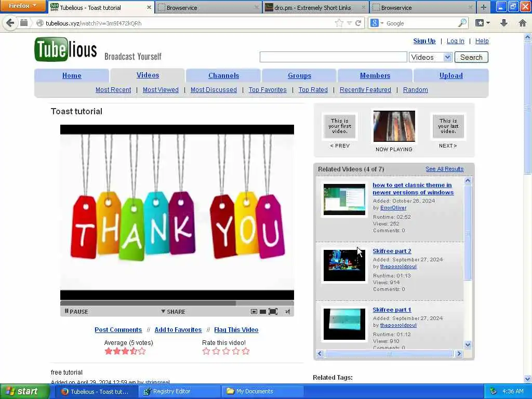Click the Google search magnifier icon
The height and width of the screenshot is (399, 532).
(462, 23)
